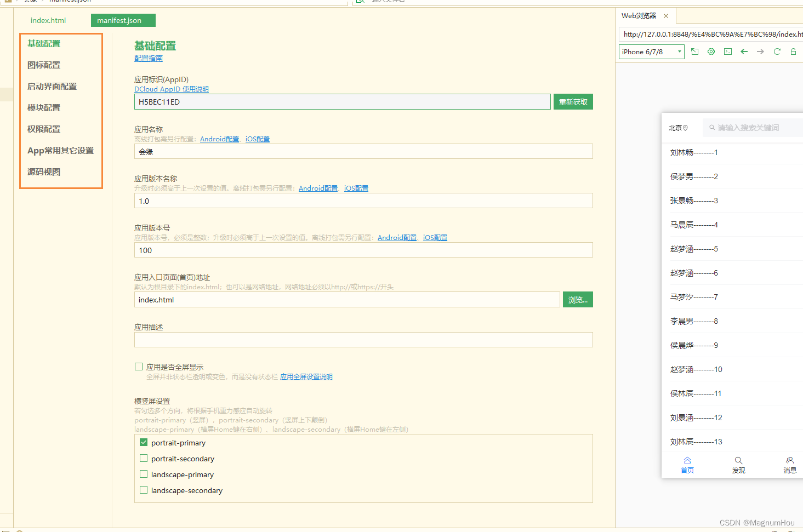Navigate back in the Web browser preview
This screenshot has height=532, width=803.
[744, 52]
